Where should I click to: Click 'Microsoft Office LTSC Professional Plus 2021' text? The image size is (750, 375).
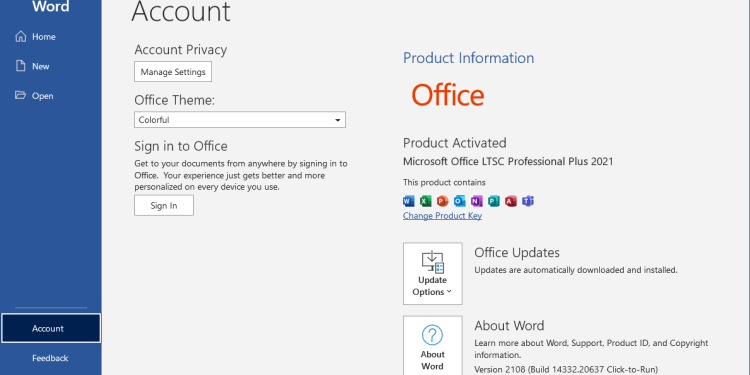tap(508, 162)
